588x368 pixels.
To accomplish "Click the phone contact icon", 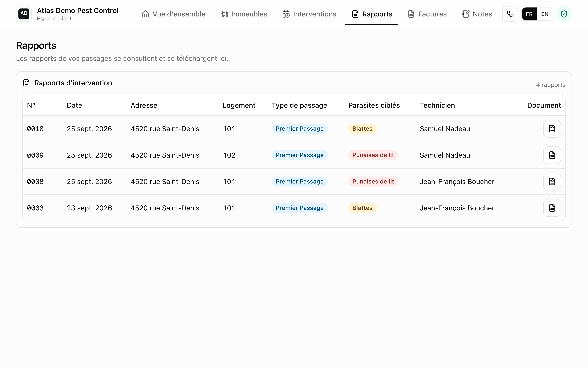I will point(510,14).
